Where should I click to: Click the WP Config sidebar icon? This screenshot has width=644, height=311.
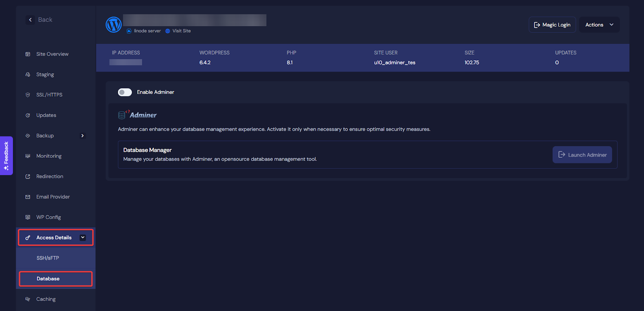pyautogui.click(x=28, y=217)
